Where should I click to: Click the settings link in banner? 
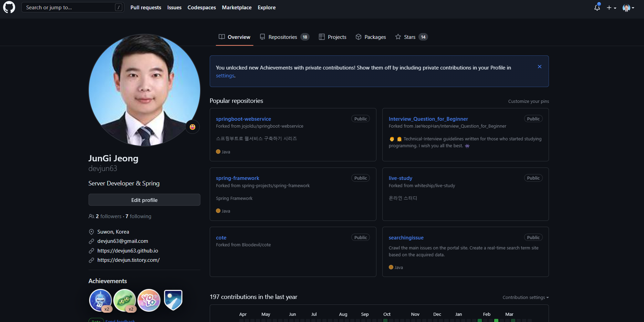(225, 76)
